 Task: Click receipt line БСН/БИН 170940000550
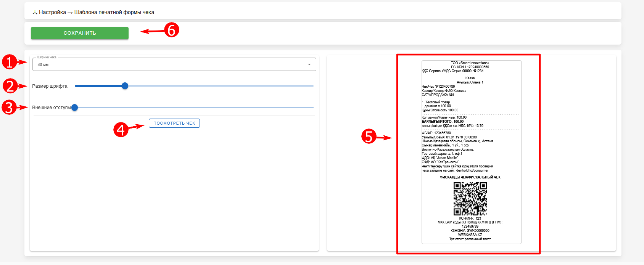click(x=470, y=67)
